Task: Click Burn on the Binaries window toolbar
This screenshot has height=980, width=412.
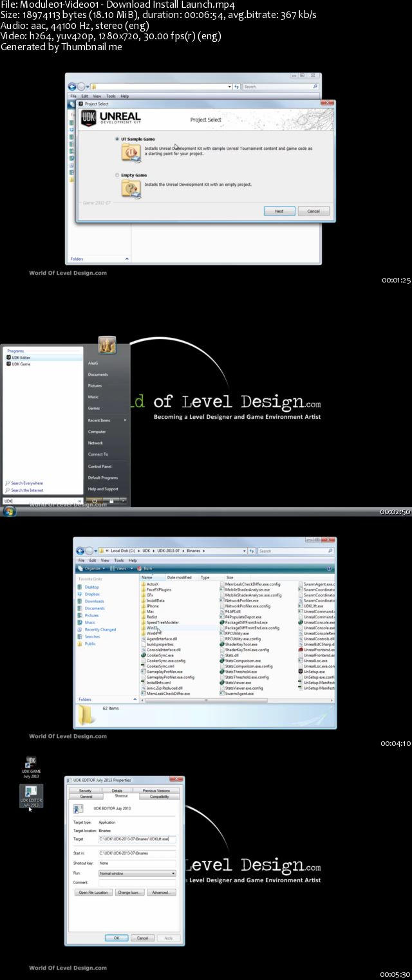Action: [145, 569]
